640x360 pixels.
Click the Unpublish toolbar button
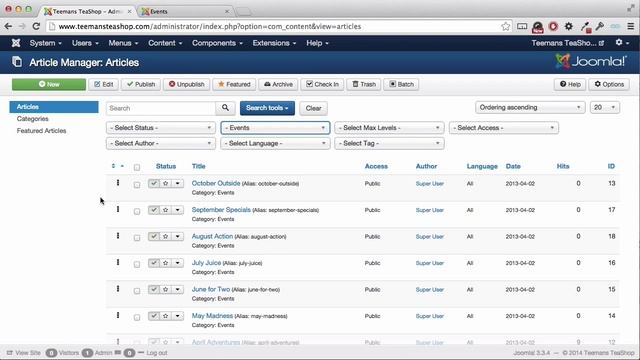[187, 84]
